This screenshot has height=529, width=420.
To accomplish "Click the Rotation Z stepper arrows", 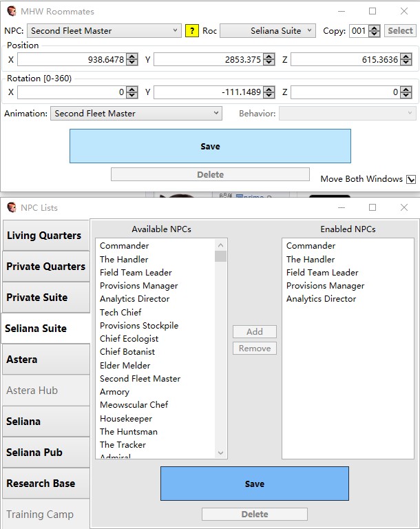I will coord(406,92).
